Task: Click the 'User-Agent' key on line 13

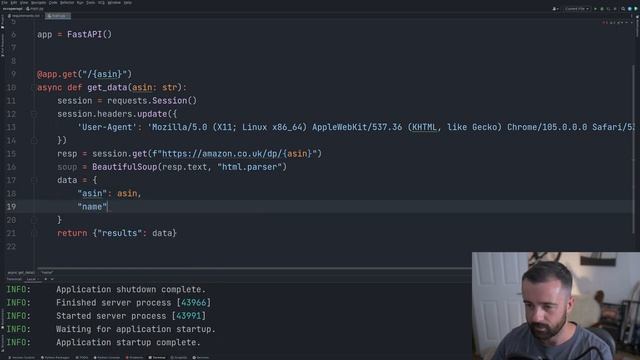Action: 107,127
